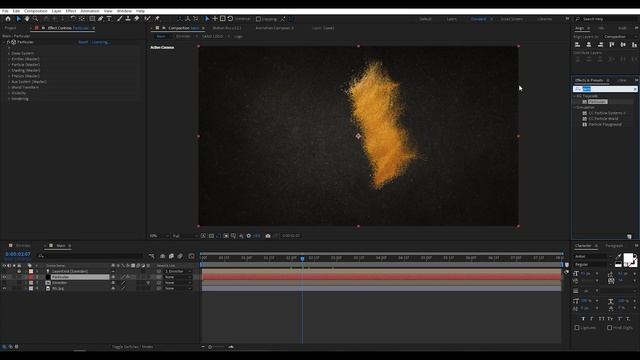The image size is (640, 360).
Task: Select the Clone Stamp tool
Action: pyautogui.click(x=128, y=19)
